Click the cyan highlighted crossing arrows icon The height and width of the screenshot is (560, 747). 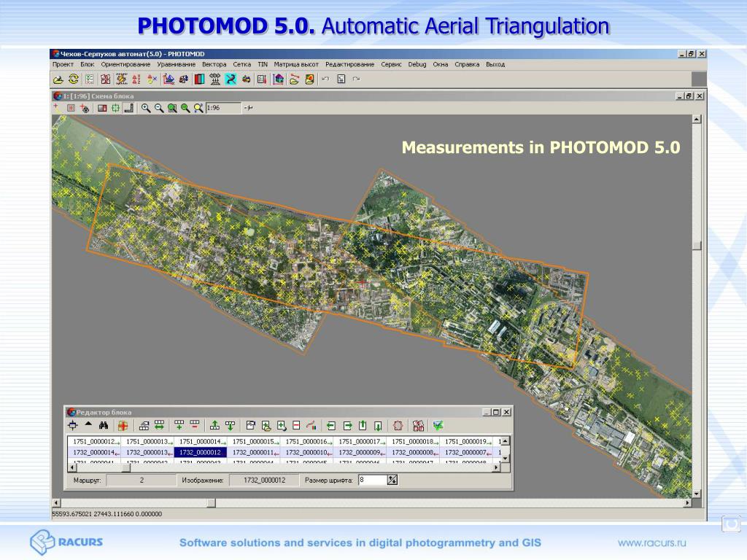(231, 79)
